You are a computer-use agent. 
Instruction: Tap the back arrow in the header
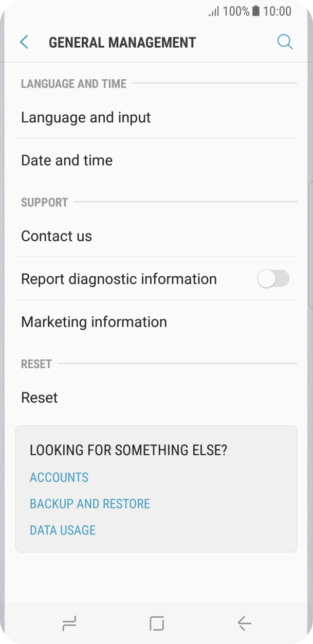[x=24, y=42]
